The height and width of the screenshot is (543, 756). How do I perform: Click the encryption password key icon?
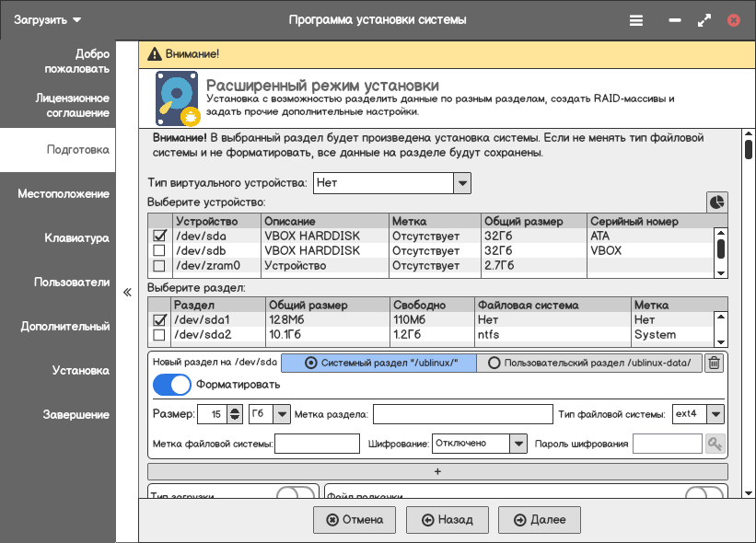[x=715, y=444]
